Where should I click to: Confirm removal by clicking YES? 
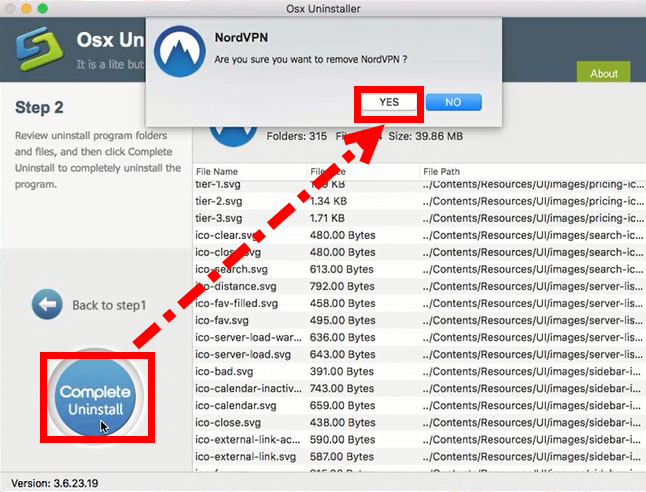pos(389,102)
